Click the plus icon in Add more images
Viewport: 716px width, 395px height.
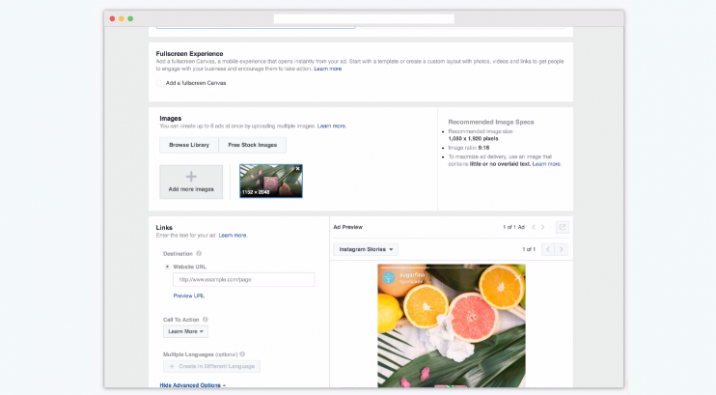pos(191,176)
